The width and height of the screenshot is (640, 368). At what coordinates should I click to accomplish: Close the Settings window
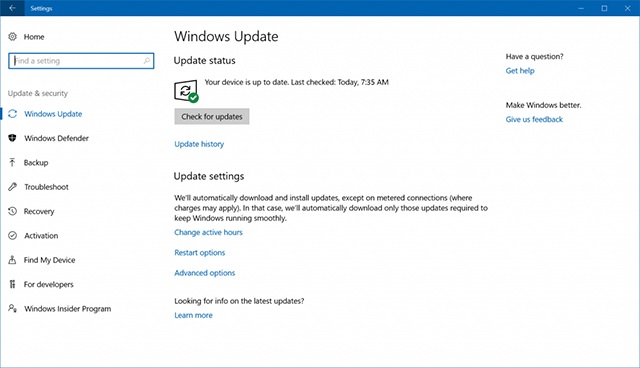(x=628, y=8)
